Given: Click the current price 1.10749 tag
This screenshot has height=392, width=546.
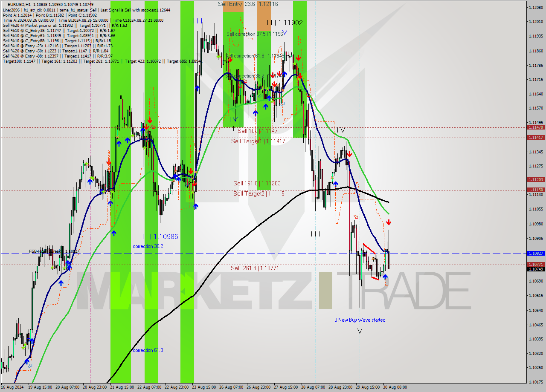Looking at the screenshot, I should point(536,269).
